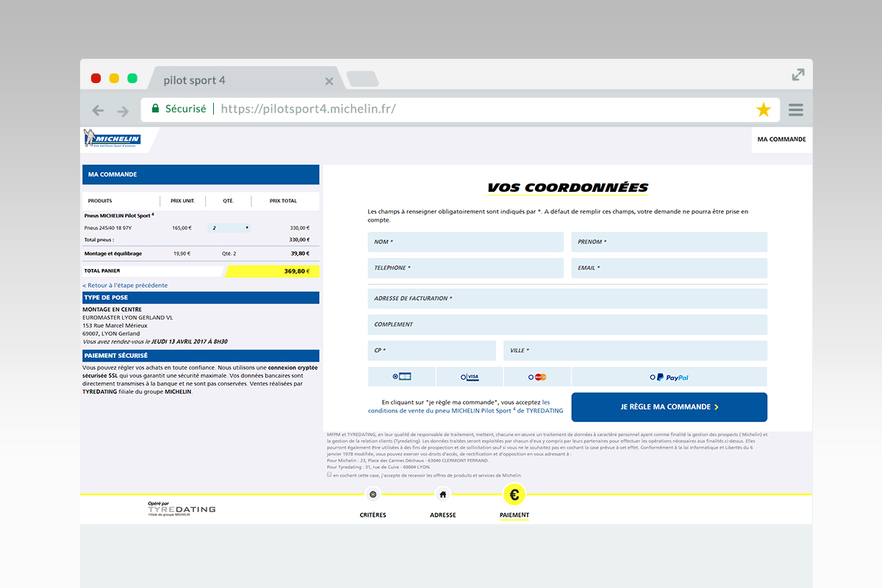Click the montage total 39,80 €
This screenshot has height=588, width=882.
pos(299,254)
